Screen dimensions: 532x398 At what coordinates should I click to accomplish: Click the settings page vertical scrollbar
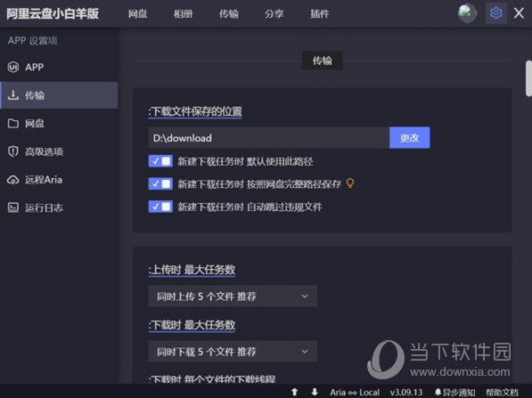[x=528, y=78]
